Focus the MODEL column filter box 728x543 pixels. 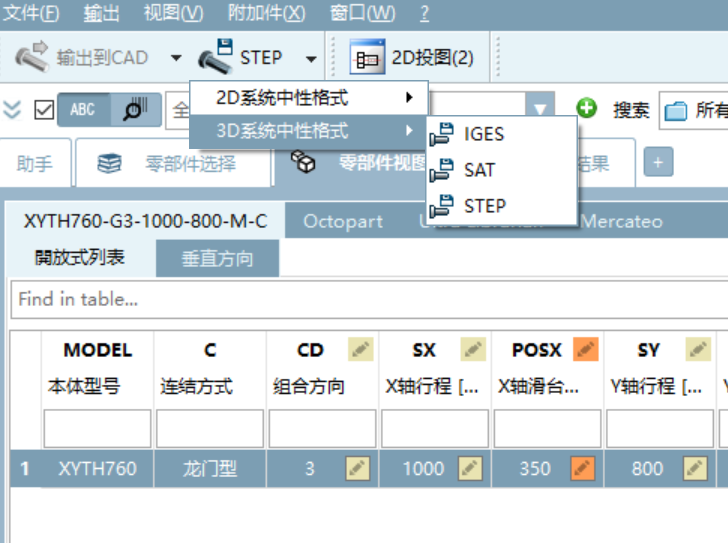click(x=98, y=428)
